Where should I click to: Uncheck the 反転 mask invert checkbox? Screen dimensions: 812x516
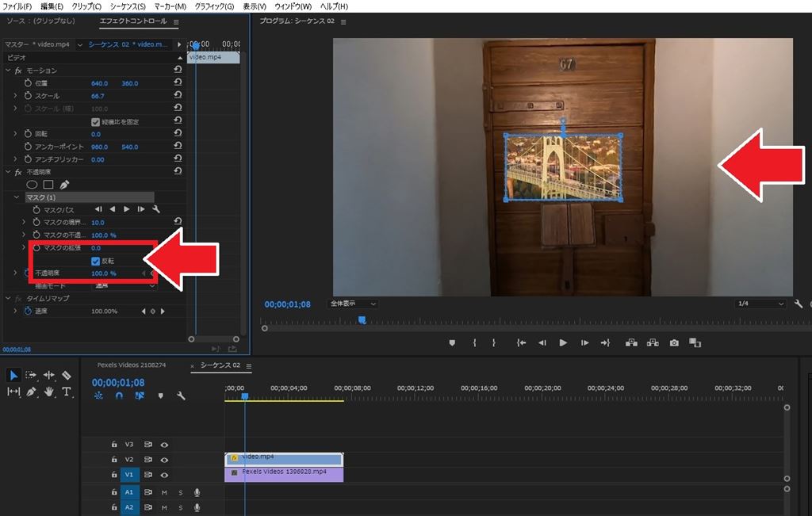tap(95, 261)
